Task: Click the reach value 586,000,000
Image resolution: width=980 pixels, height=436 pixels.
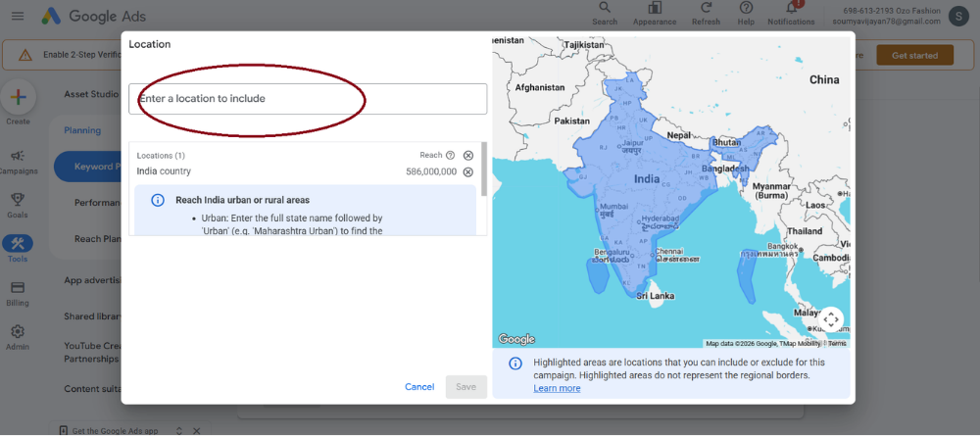Action: coord(431,171)
